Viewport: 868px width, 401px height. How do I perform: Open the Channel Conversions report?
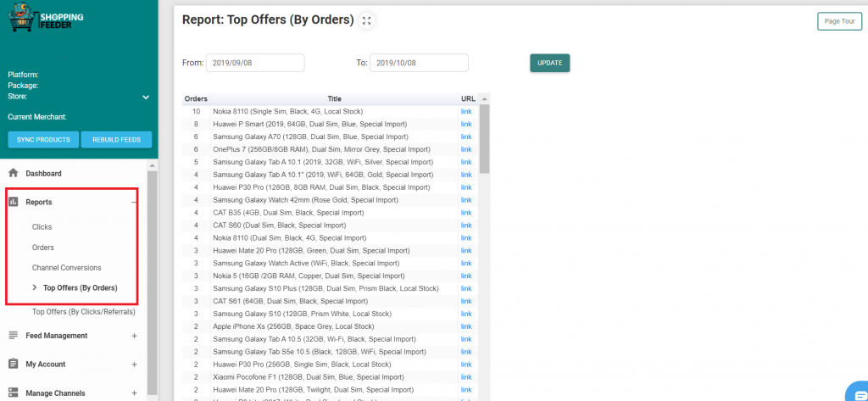point(66,268)
